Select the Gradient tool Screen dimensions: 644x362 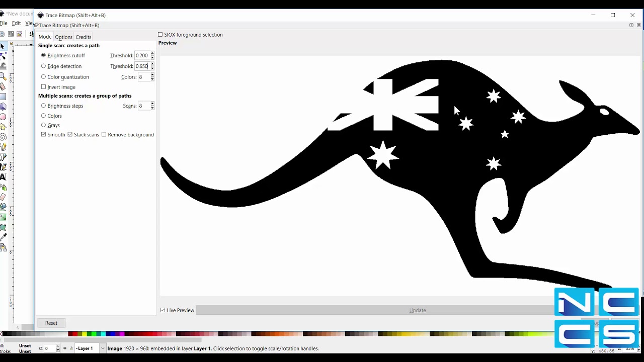(x=3, y=217)
